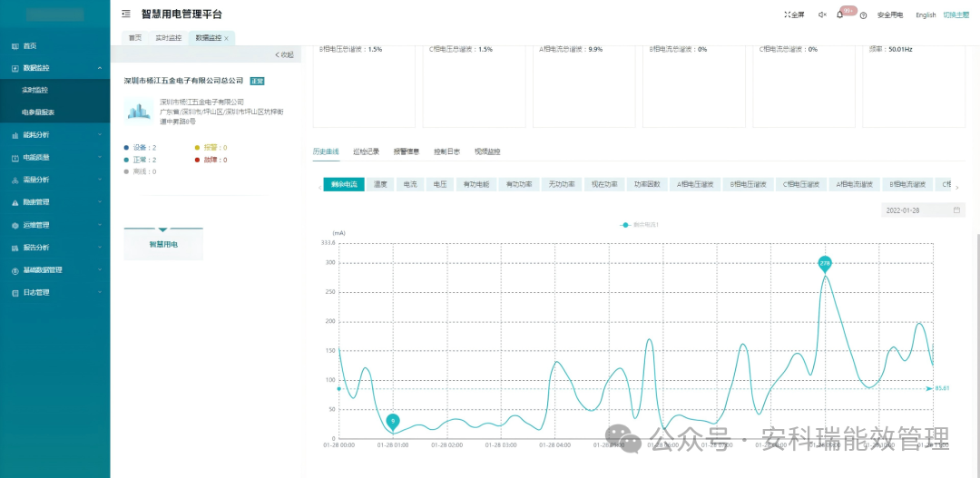Click 切换主题 to switch theme

(956, 15)
